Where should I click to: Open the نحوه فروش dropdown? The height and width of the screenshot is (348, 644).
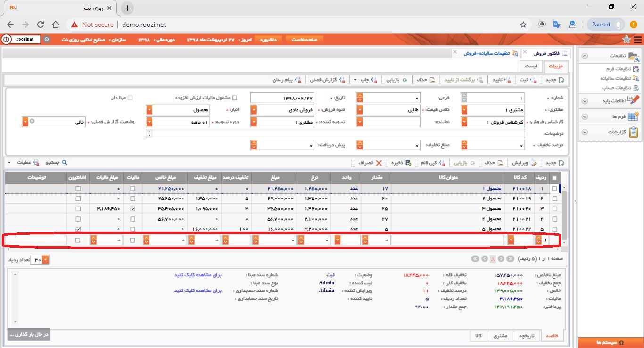point(254,110)
